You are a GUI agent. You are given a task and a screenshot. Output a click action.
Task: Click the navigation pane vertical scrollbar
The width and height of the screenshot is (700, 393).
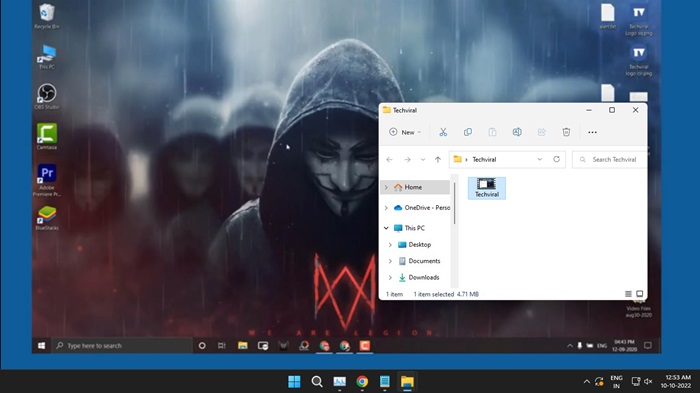[454, 204]
